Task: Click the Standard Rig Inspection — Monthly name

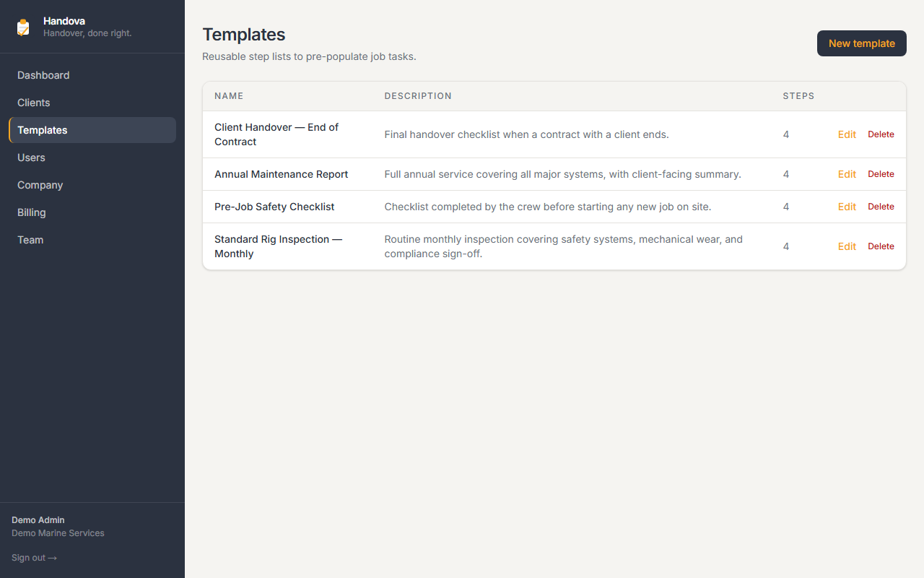Action: point(279,246)
